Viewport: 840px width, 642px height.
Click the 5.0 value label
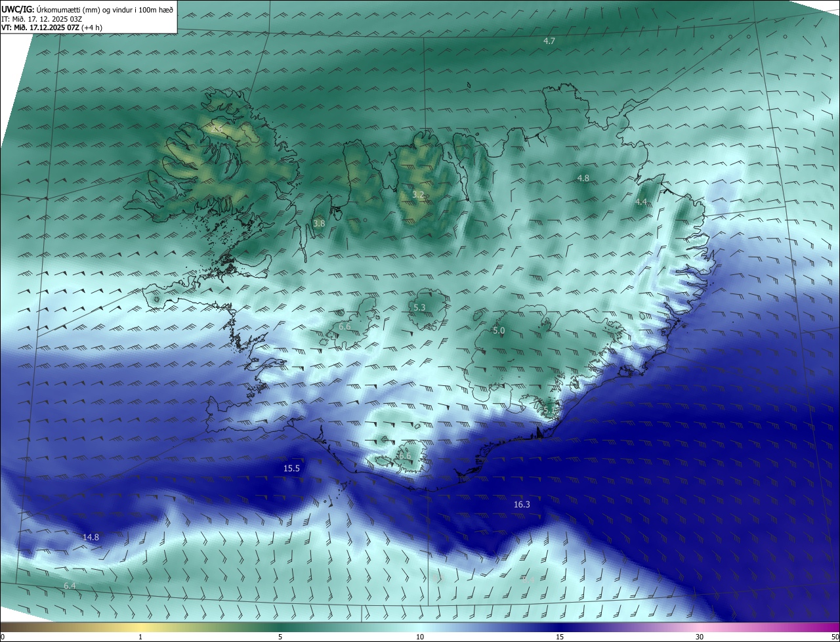(x=499, y=331)
